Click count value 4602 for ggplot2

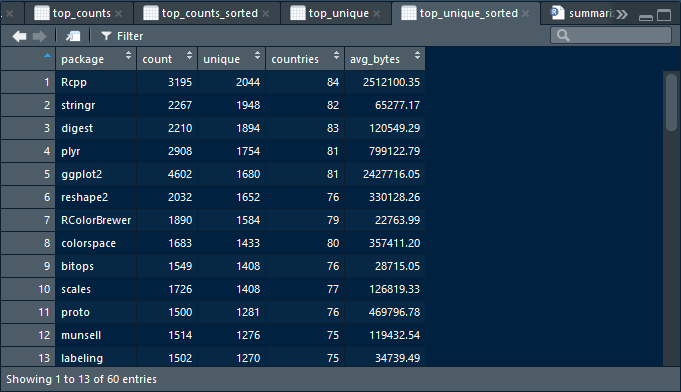[180, 174]
